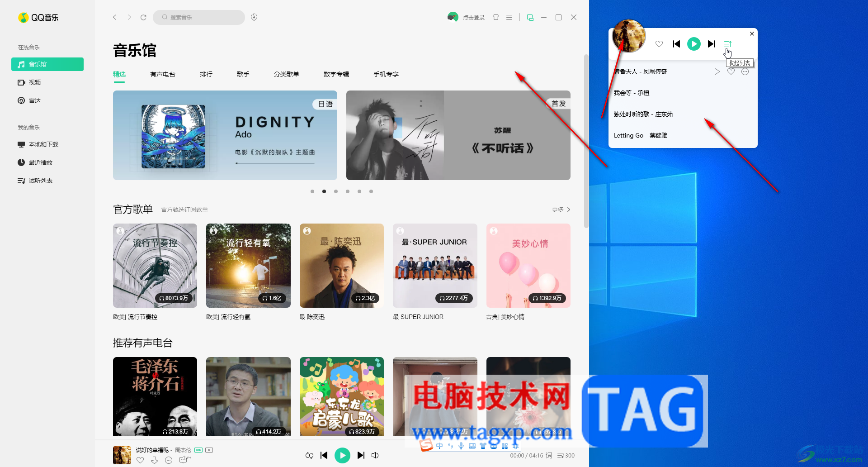This screenshot has height=467, width=868.
Task: Open the 最·陈奕迅 playlist cover
Action: pyautogui.click(x=342, y=266)
